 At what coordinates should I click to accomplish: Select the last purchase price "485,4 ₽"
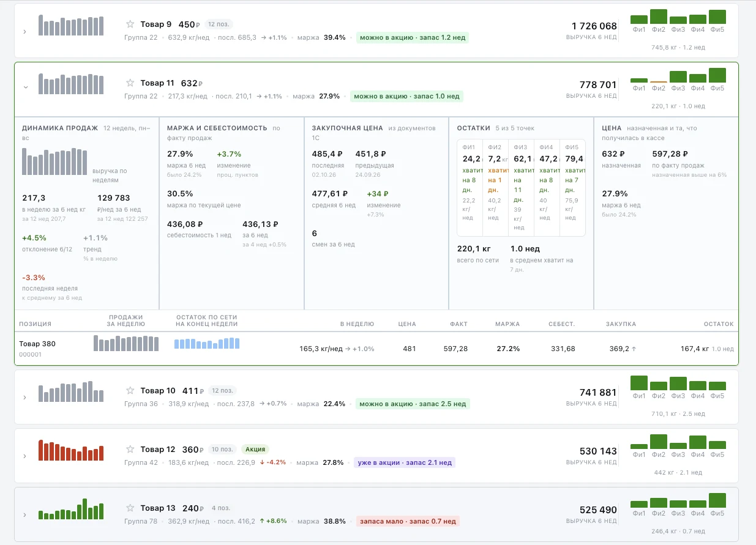pos(327,154)
